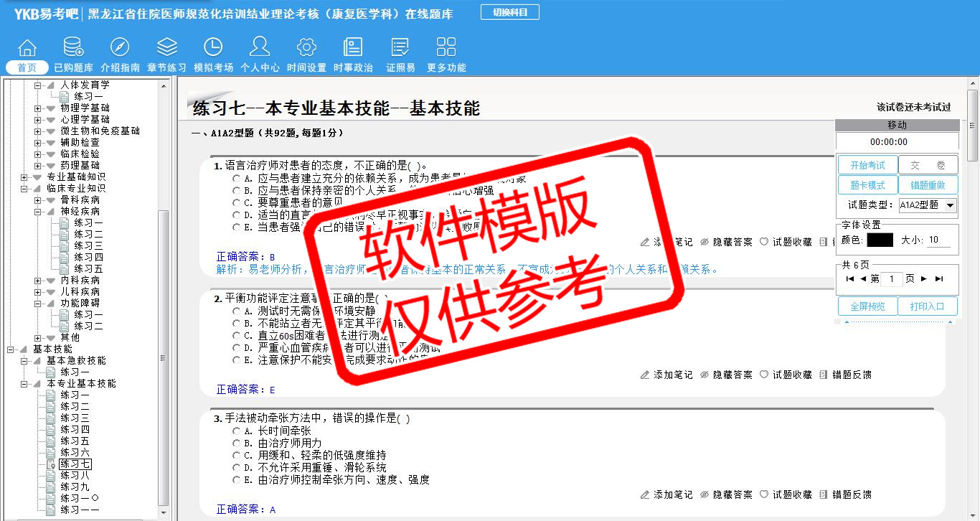Click the 开始考试 button
The image size is (980, 521).
coord(867,165)
